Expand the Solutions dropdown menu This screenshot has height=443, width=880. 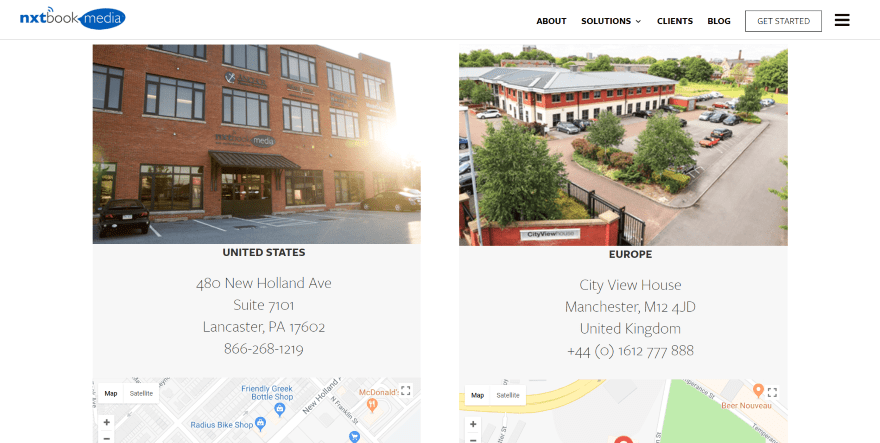[x=611, y=21]
